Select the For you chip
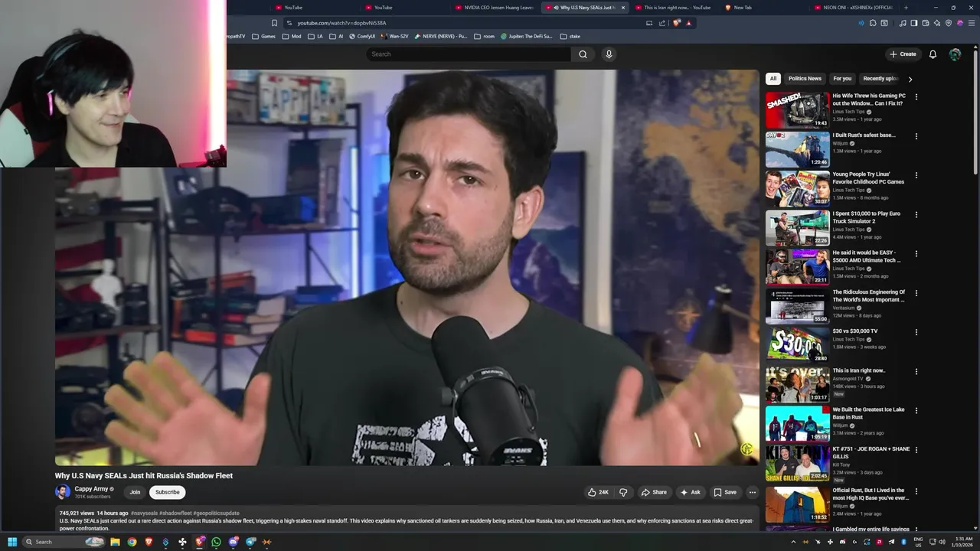This screenshot has width=980, height=551. [x=842, y=79]
